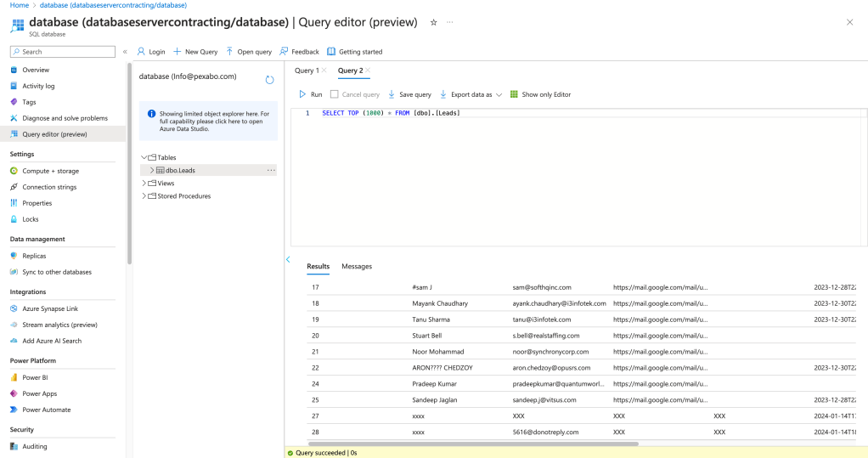Open Compute + storage icon
This screenshot has width=868, height=458.
[14, 171]
